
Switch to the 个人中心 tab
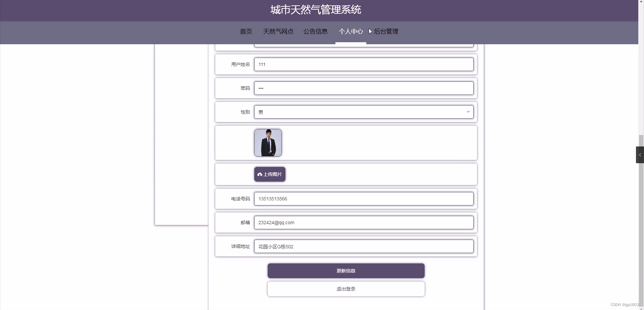pos(351,31)
